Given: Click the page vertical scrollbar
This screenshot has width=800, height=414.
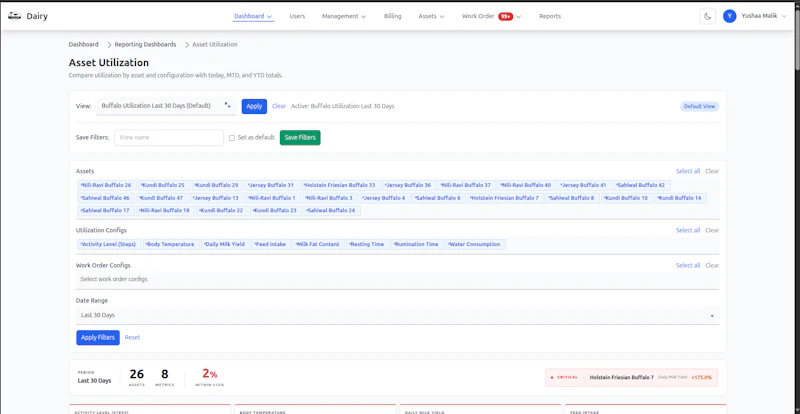Looking at the screenshot, I should pos(796,41).
